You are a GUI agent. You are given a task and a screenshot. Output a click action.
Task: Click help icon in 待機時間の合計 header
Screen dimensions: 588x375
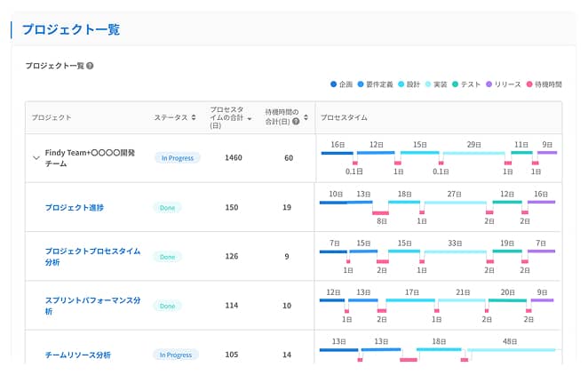(x=296, y=121)
